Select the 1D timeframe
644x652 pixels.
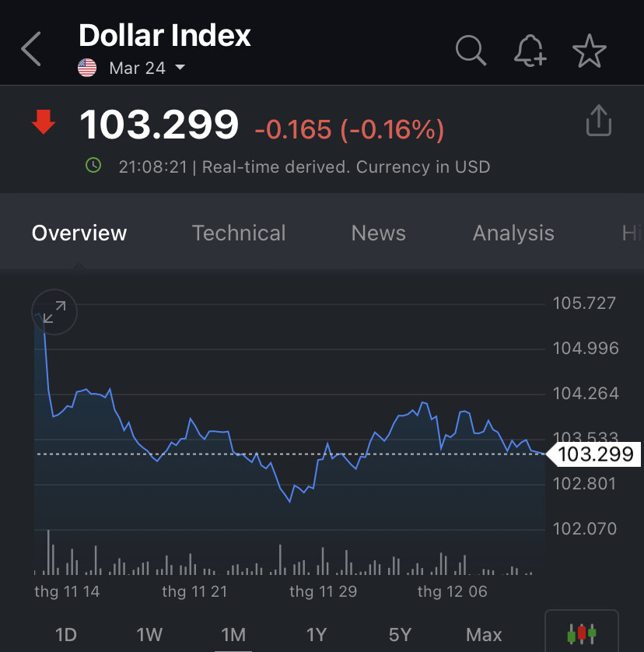coord(66,635)
